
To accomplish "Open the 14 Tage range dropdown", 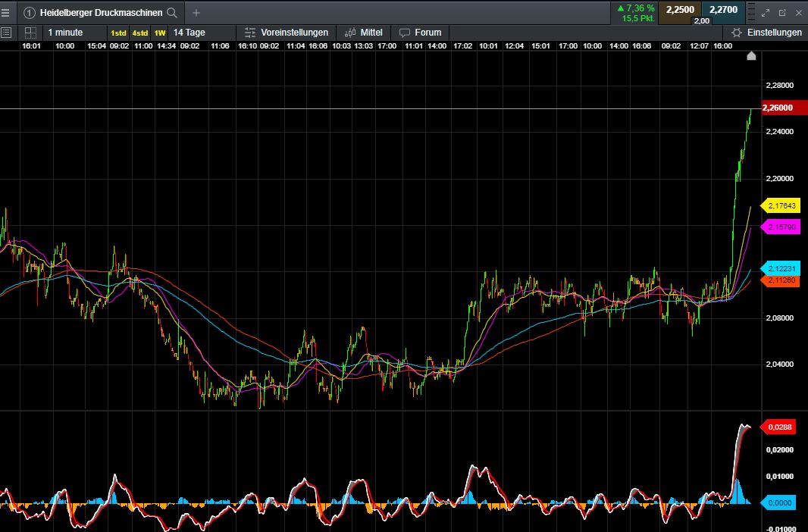I will pyautogui.click(x=189, y=33).
